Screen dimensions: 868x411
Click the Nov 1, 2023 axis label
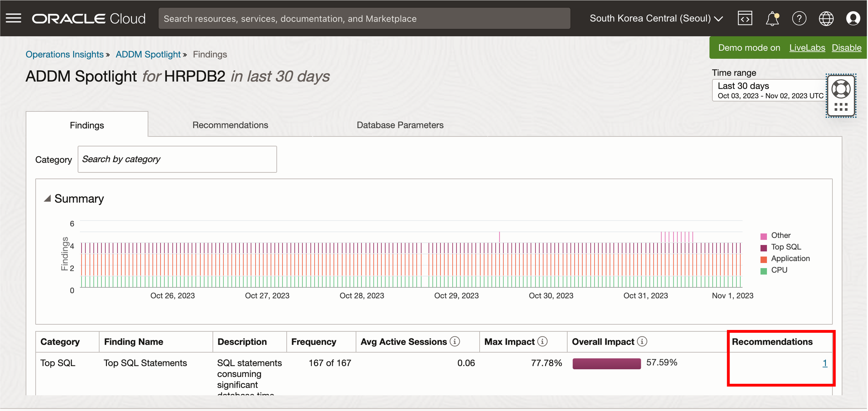coord(732,295)
